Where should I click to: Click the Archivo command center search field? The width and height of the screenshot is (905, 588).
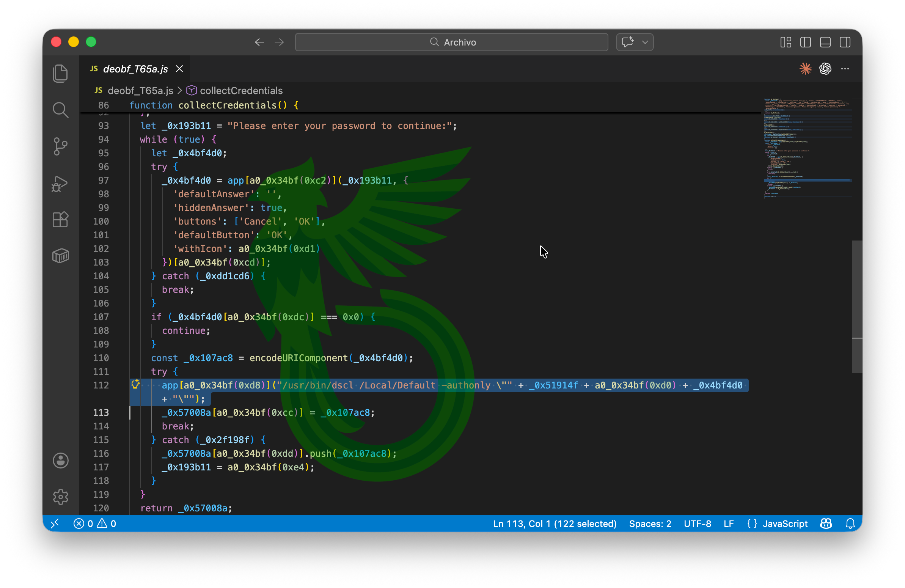point(451,42)
